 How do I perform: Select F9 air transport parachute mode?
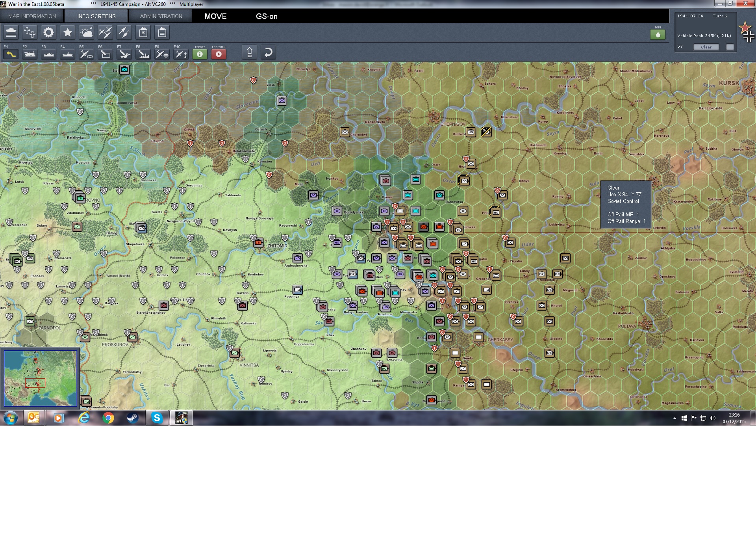[162, 54]
